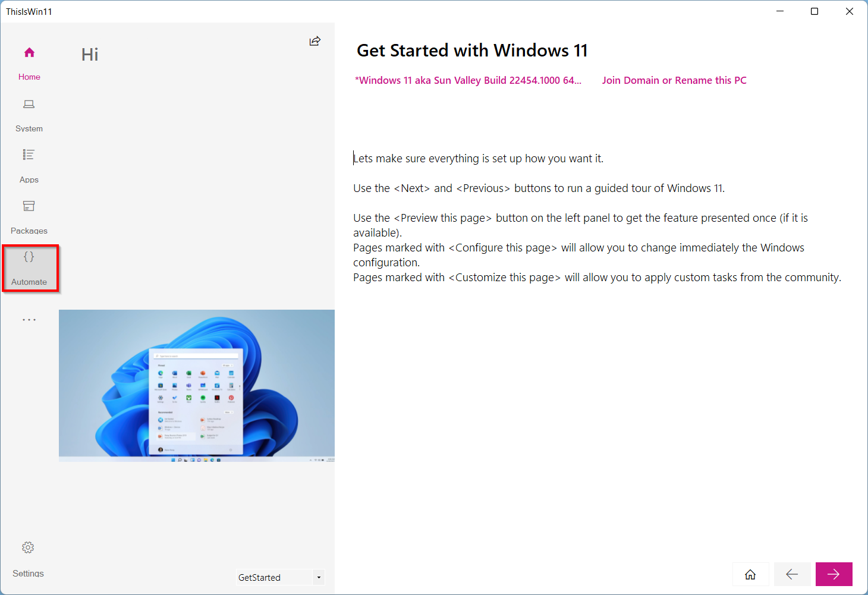Go back with the previous arrow button

pyautogui.click(x=792, y=574)
